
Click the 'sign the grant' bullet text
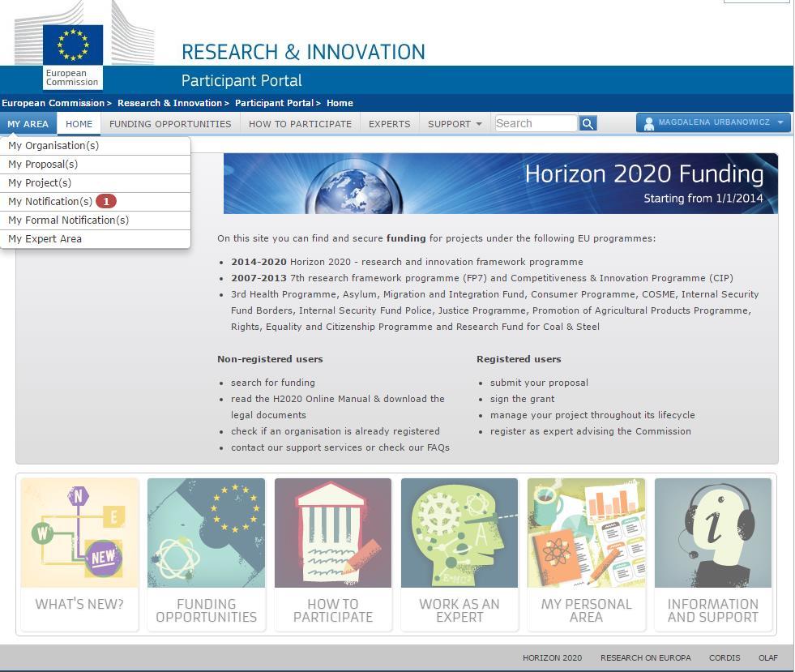pyautogui.click(x=522, y=399)
